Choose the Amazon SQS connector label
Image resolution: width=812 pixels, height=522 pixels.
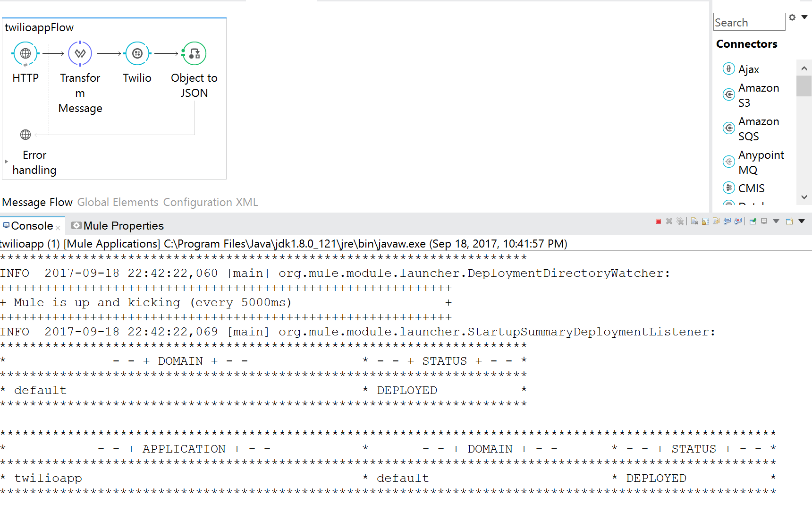(759, 129)
